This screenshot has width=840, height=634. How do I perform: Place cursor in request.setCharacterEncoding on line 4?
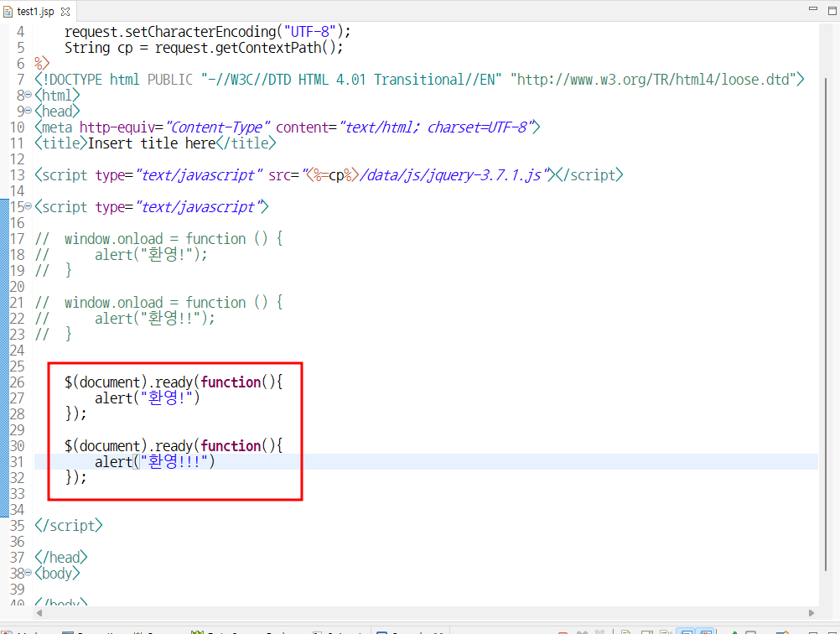[170, 32]
